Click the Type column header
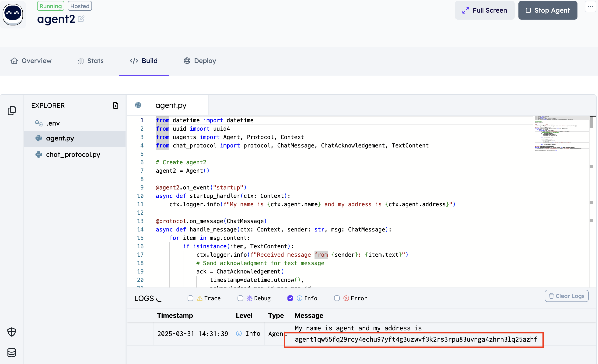The image size is (598, 364). pos(276,315)
